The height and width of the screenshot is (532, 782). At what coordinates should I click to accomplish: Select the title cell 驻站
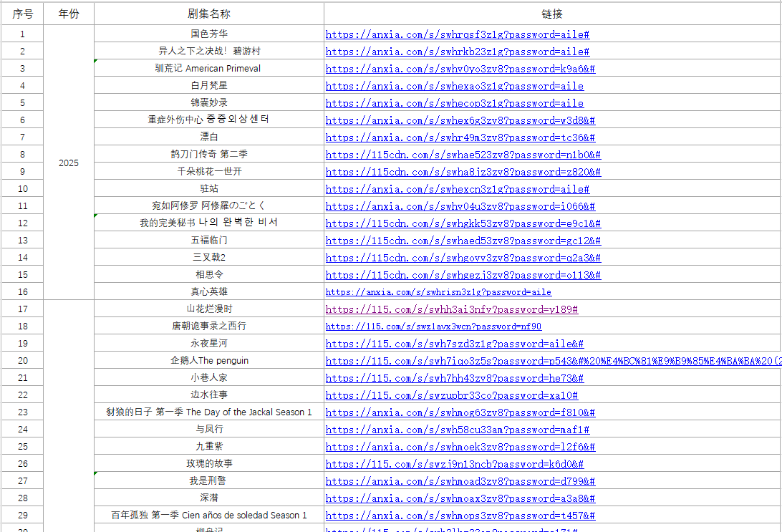[x=209, y=188]
